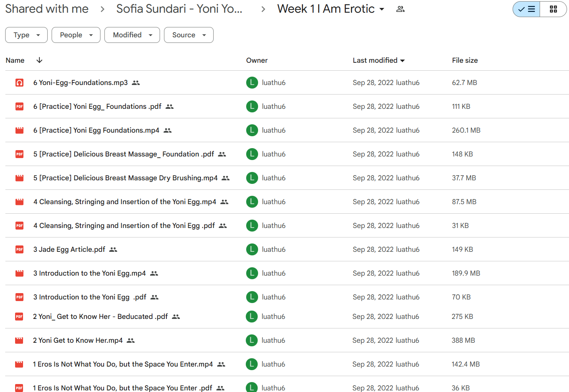
Task: Click owner name luathu6 in 3 Jade Egg Article.pdf row
Action: point(274,249)
